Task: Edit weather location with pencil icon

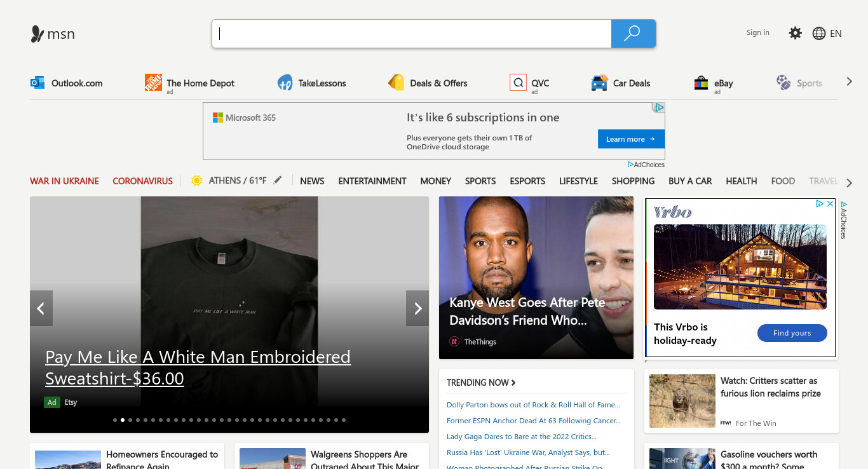Action: pos(277,180)
